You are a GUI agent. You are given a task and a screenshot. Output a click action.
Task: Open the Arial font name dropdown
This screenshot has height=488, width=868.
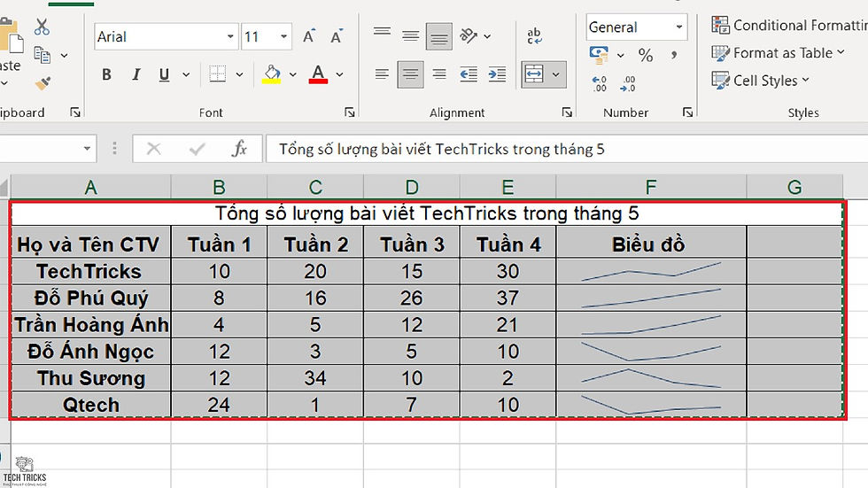pos(230,36)
